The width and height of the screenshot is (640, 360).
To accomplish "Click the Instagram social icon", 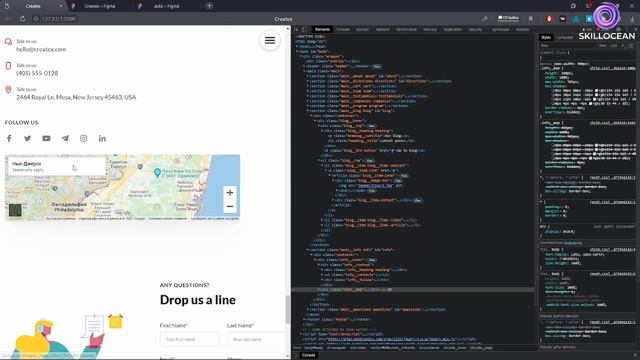I will click(x=84, y=138).
